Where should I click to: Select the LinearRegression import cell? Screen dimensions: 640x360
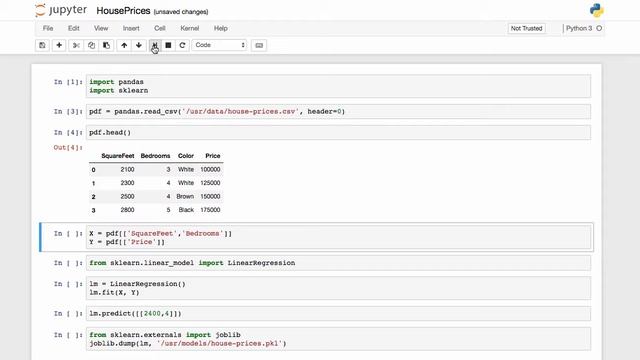(338, 263)
